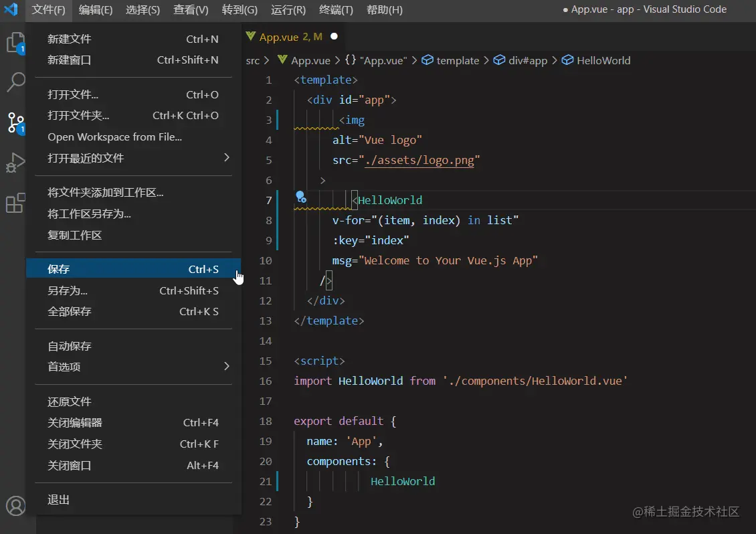Click the 'export default {' line
The height and width of the screenshot is (534, 756).
345,421
